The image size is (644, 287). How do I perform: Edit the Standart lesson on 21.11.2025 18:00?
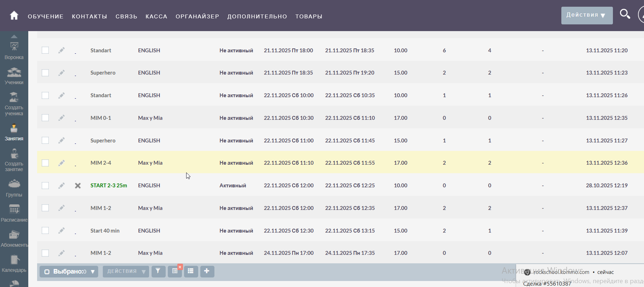click(61, 50)
